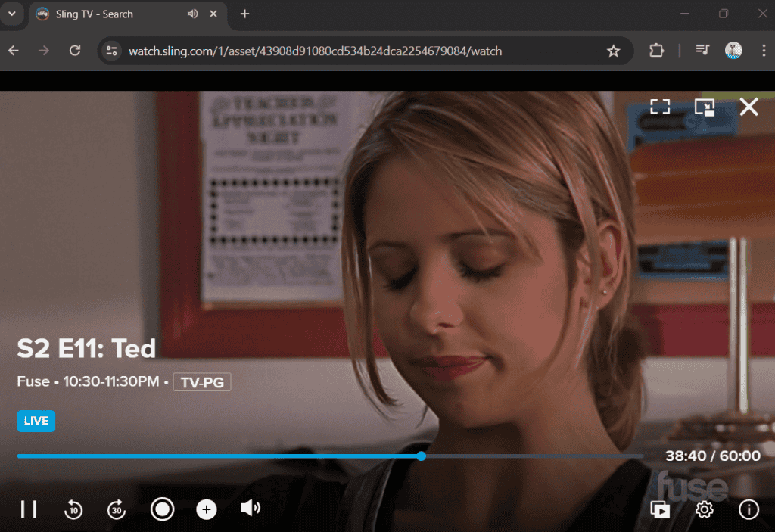This screenshot has width=775, height=532.
Task: Open player settings gear
Action: point(705,509)
